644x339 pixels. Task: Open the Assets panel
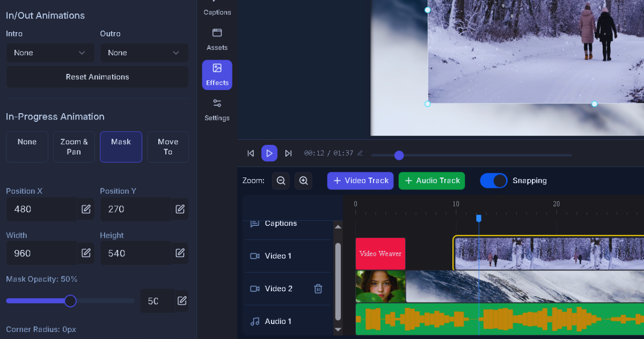(x=217, y=40)
